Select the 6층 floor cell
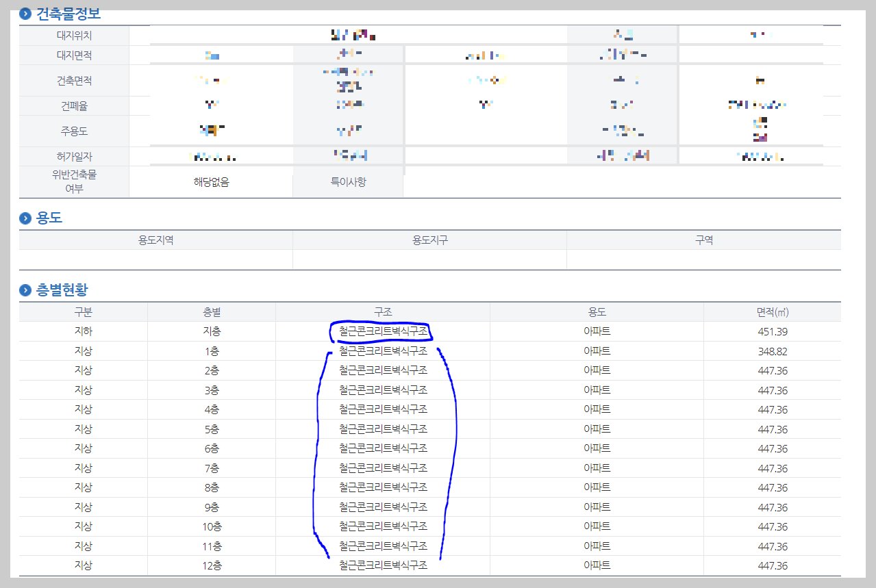The image size is (876, 588). tap(212, 448)
